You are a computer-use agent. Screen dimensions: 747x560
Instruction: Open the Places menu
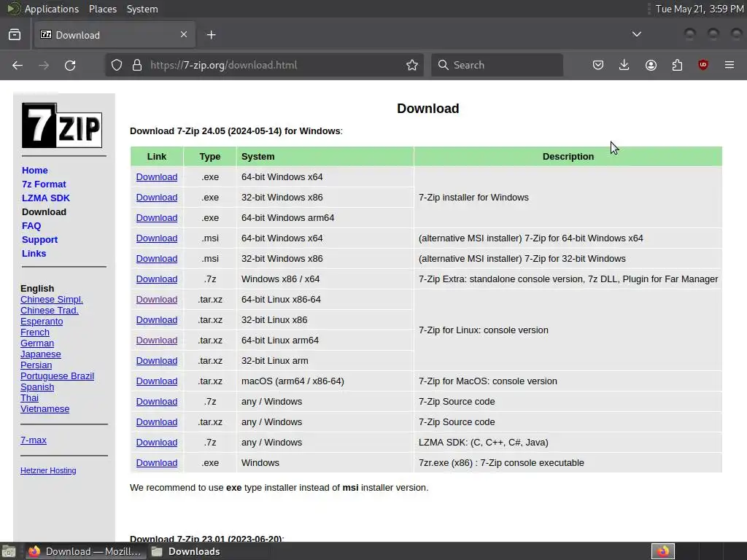click(102, 9)
